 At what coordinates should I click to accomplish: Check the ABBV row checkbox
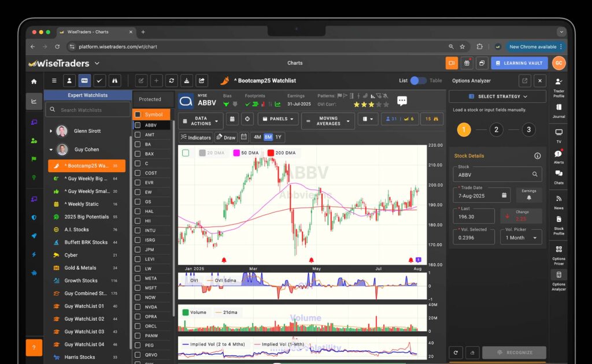coord(138,125)
